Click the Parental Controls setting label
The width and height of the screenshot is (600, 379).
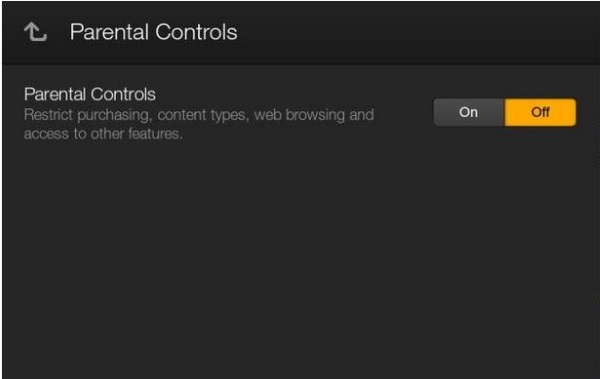[x=90, y=94]
